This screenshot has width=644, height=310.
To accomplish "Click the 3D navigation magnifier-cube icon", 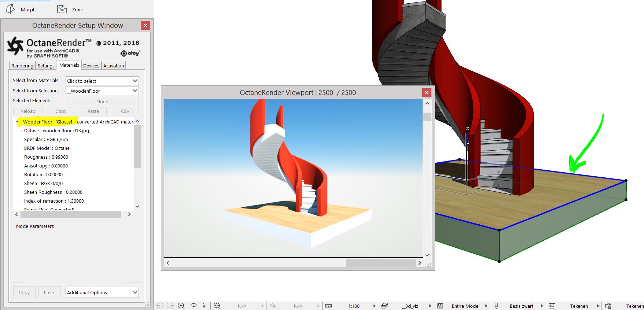I will click(217, 306).
